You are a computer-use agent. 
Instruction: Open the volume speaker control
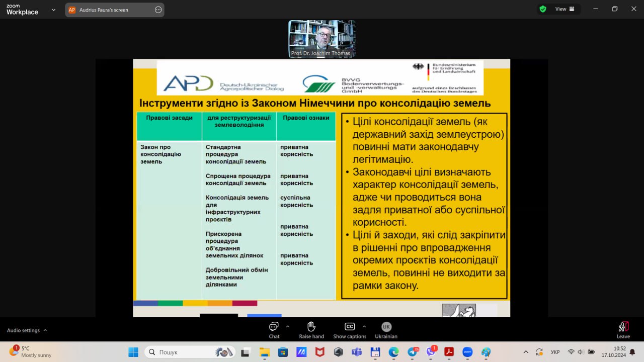tap(581, 352)
